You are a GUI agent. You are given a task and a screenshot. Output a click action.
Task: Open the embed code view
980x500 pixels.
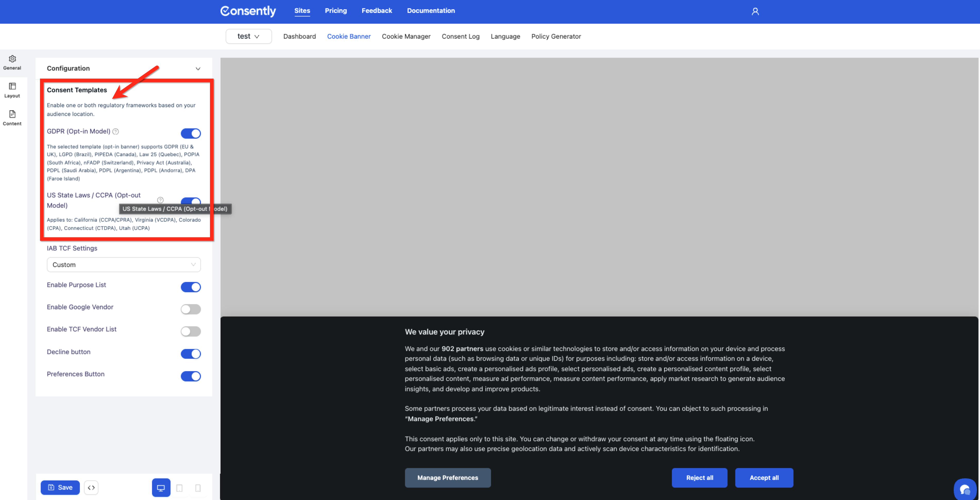point(91,487)
